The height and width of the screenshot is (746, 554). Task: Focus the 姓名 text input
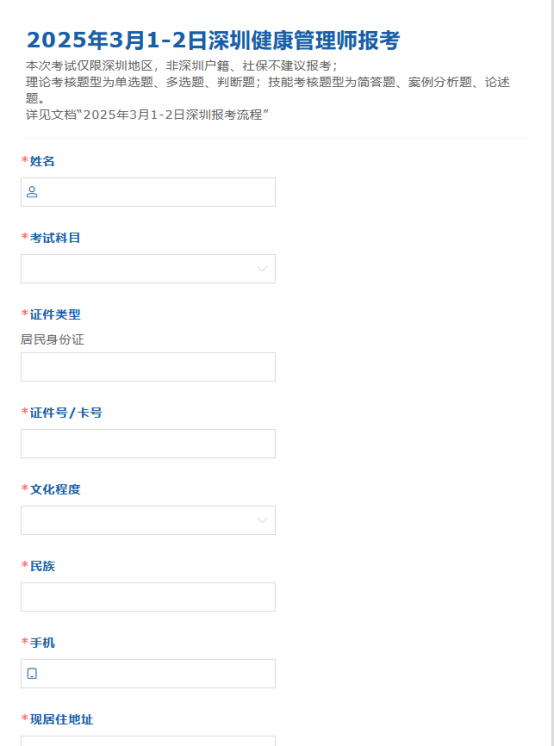click(148, 192)
